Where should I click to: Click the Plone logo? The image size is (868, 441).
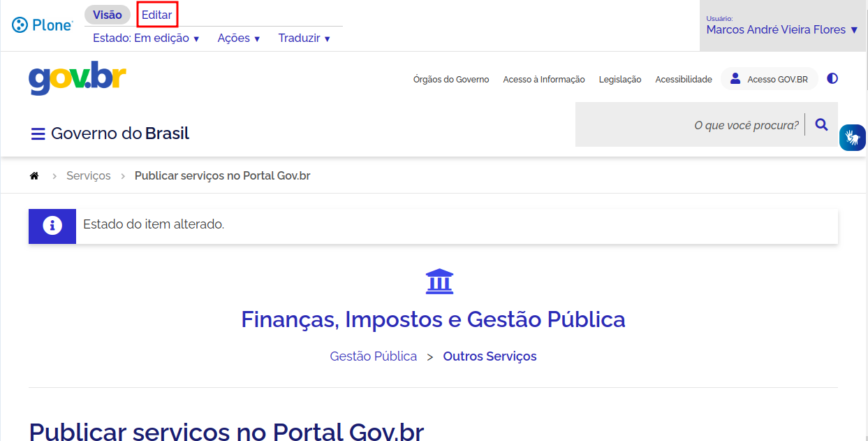[42, 25]
